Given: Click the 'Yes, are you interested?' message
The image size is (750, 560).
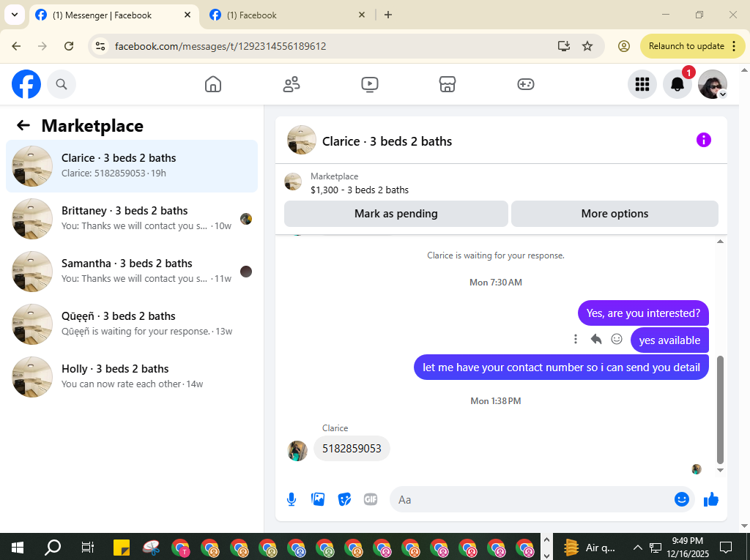Looking at the screenshot, I should tap(643, 313).
